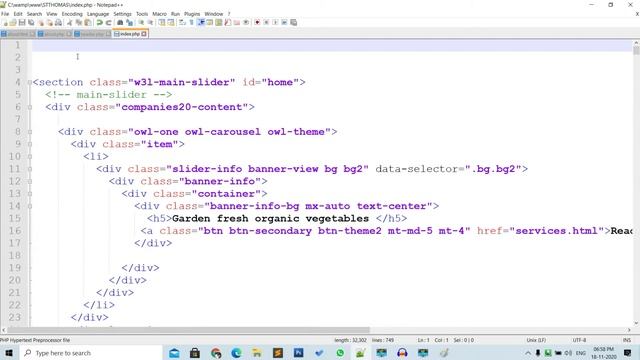Click the vertical scrollbar thumb
This screenshot has width=640, height=360.
[x=636, y=51]
